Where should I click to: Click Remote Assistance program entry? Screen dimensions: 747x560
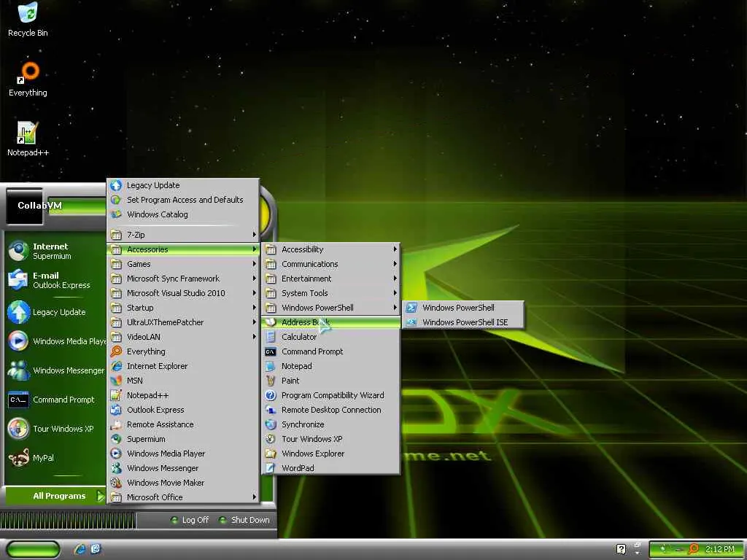[183, 424]
